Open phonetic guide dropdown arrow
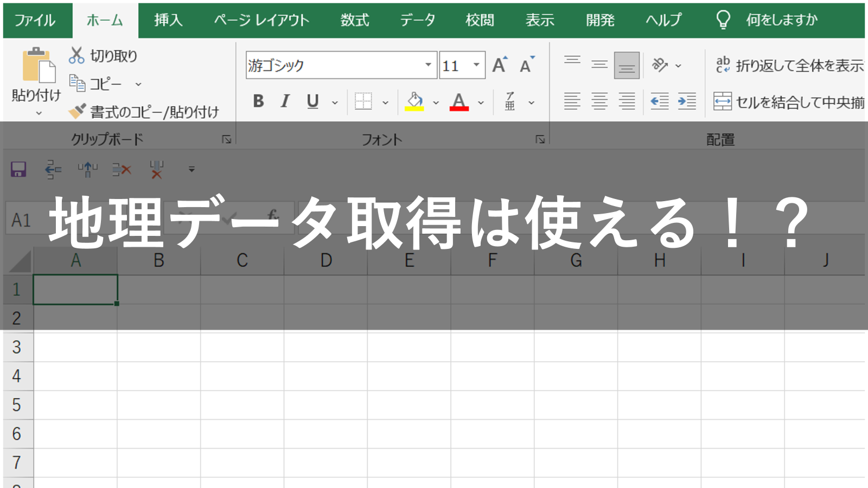868x488 pixels. pyautogui.click(x=532, y=102)
